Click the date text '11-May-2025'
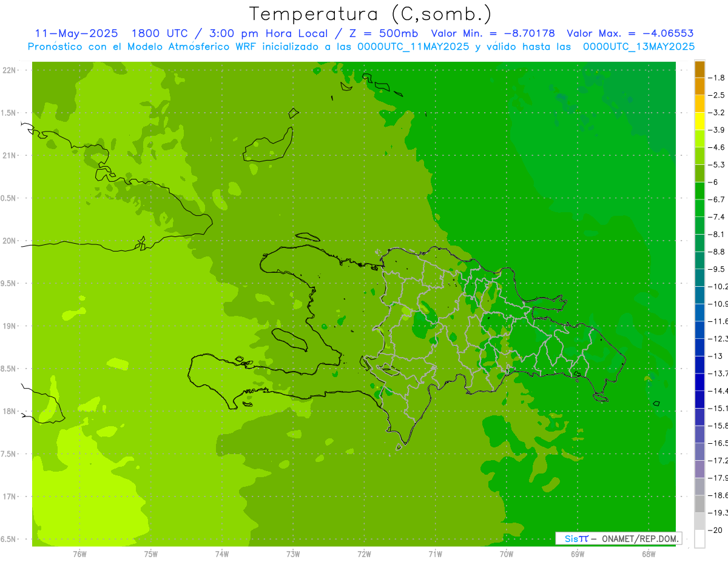The image size is (728, 562). pyautogui.click(x=76, y=33)
